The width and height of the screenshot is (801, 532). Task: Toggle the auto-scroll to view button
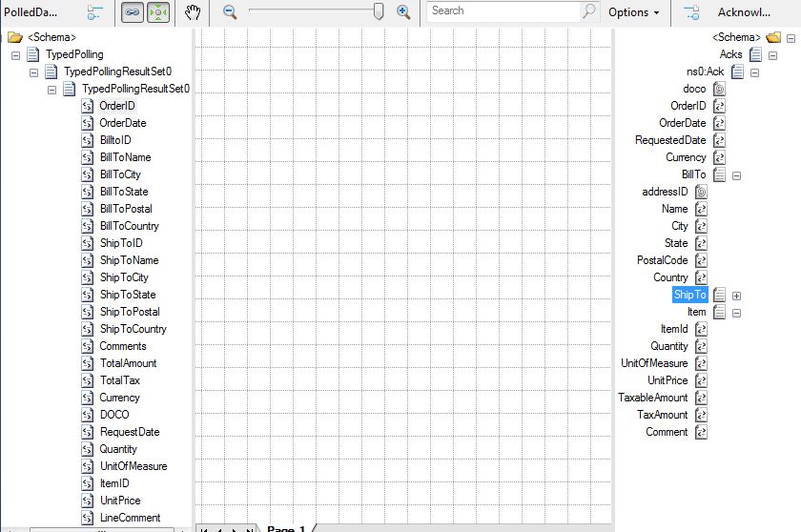[x=158, y=12]
